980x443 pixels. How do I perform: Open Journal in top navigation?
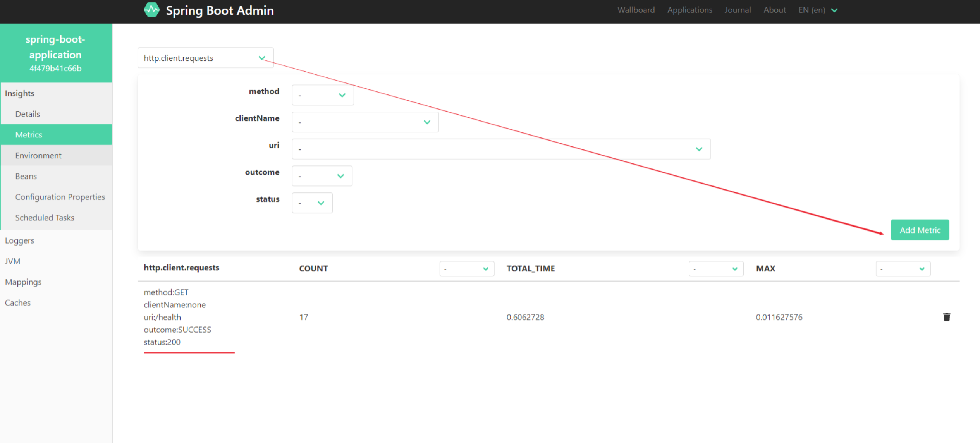[x=738, y=10]
